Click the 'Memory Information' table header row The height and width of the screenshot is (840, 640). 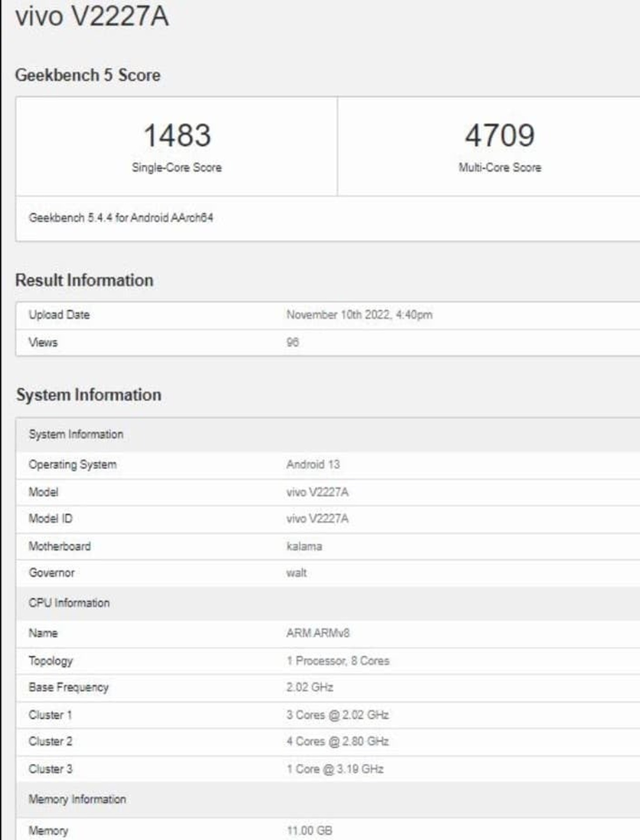tap(328, 800)
